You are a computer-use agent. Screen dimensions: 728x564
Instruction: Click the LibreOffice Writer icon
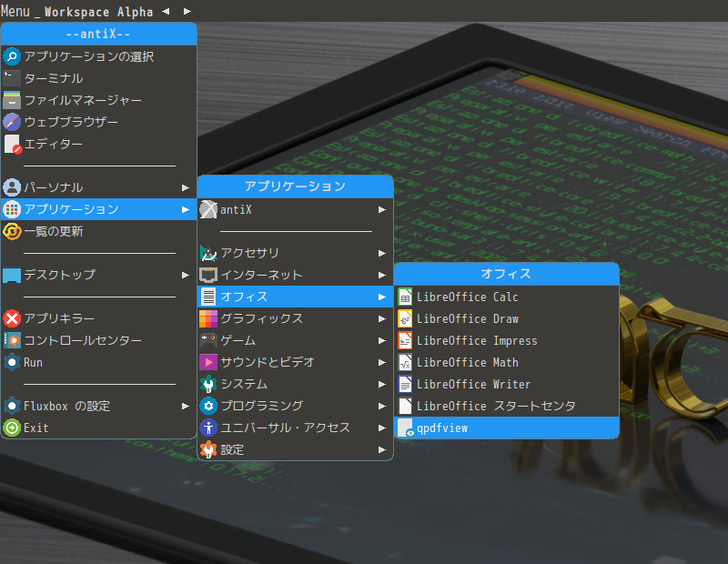[x=405, y=385]
